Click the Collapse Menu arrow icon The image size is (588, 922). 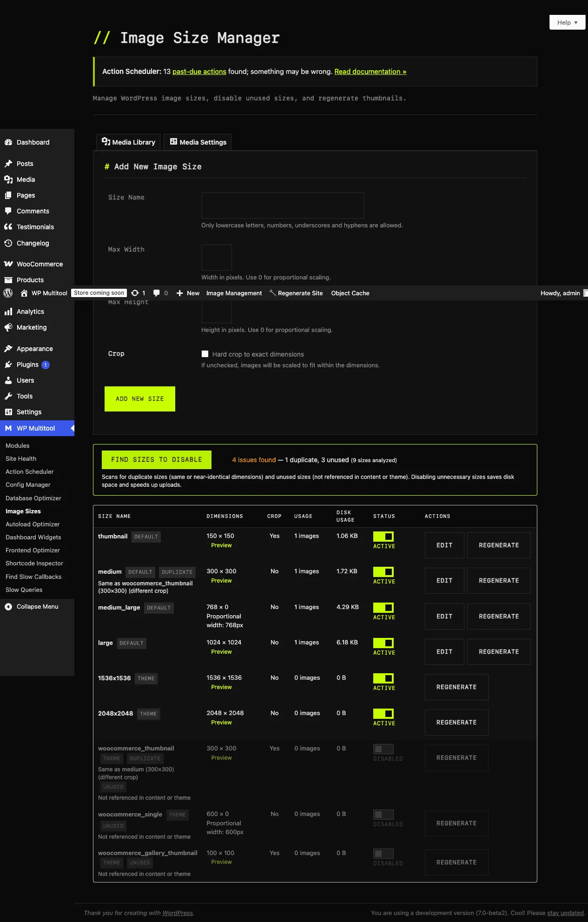click(8, 607)
